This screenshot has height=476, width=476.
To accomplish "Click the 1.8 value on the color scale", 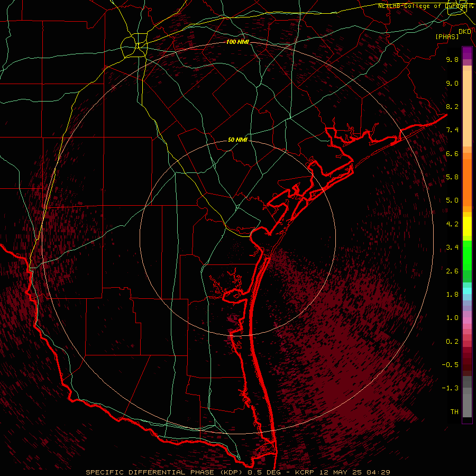I will click(x=452, y=295).
